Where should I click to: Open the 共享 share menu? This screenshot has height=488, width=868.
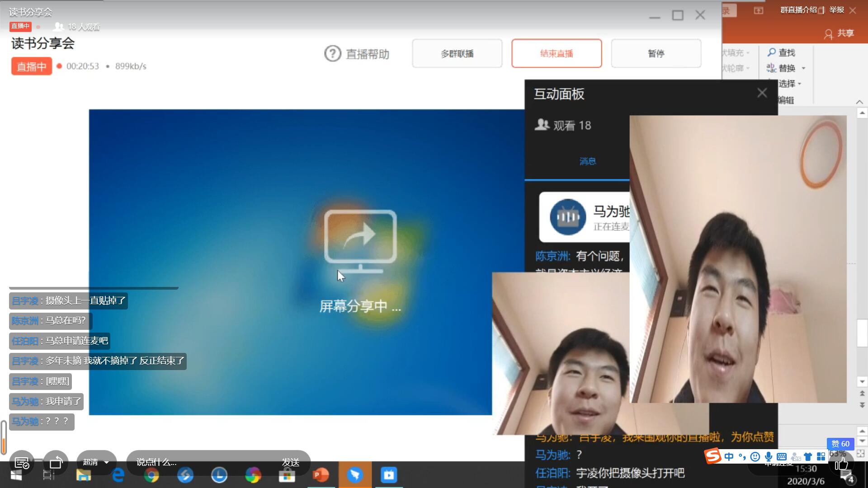[839, 33]
